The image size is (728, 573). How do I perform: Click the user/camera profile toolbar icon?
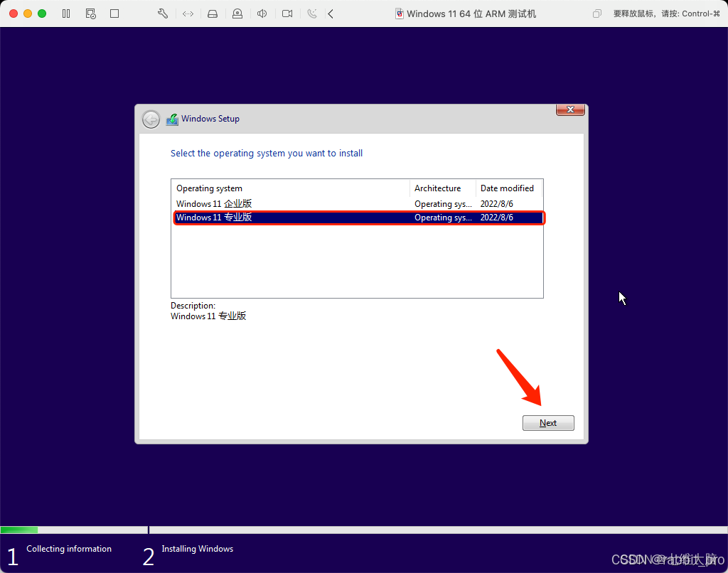[x=237, y=14]
